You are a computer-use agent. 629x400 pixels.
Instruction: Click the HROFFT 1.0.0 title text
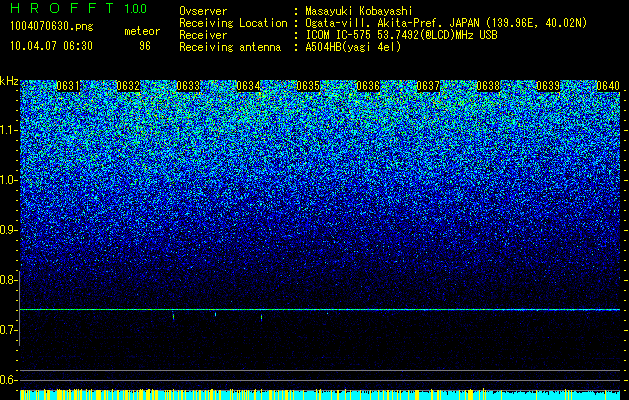(79, 8)
